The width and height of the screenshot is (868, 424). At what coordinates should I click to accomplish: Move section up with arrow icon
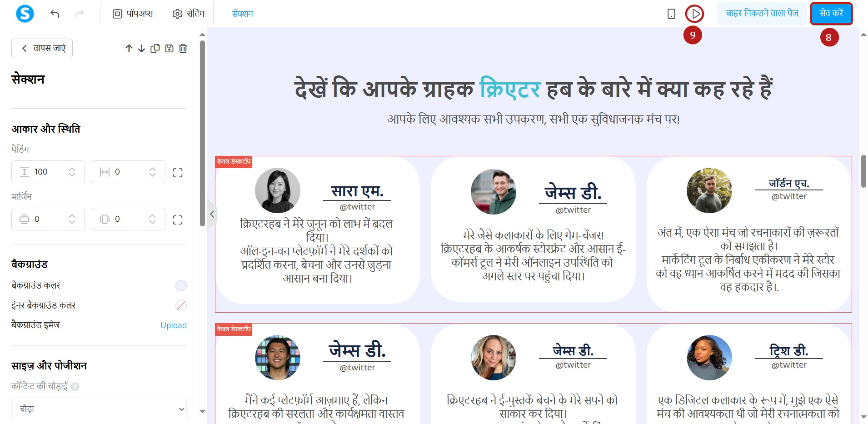[129, 48]
